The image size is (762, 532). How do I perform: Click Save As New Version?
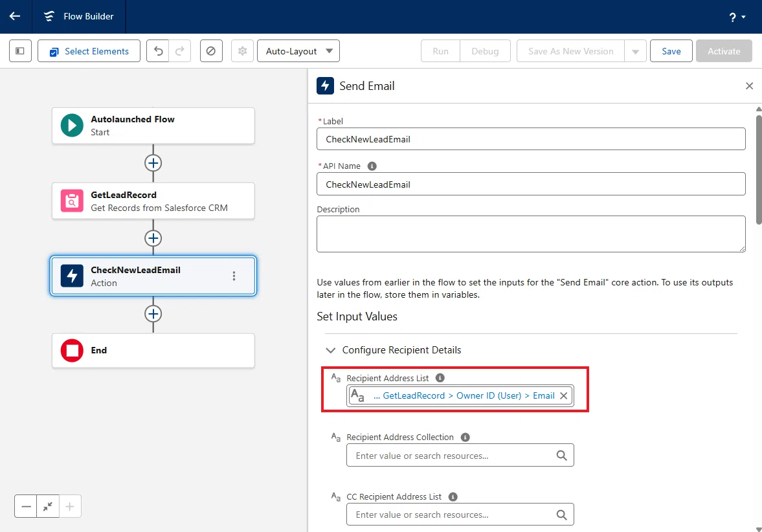coord(570,51)
